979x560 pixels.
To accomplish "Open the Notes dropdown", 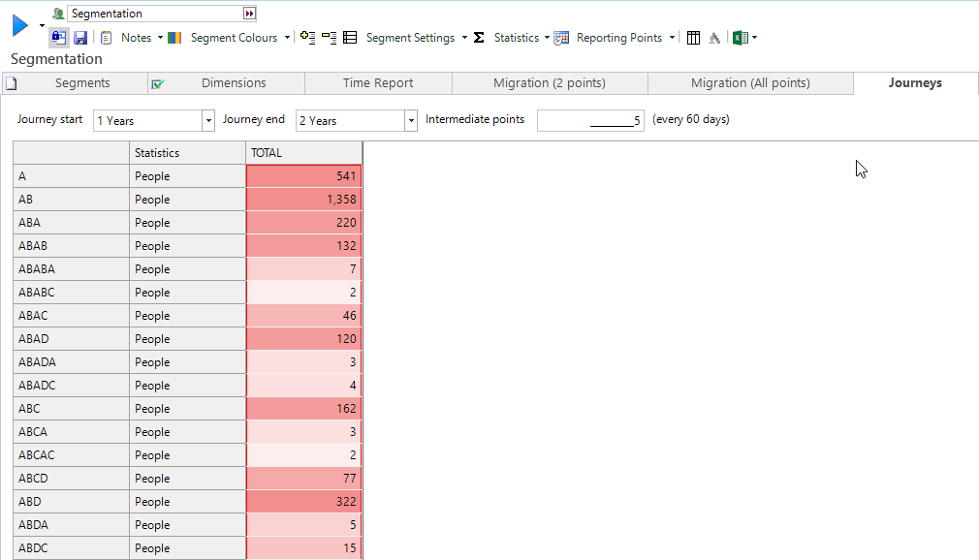I will click(136, 38).
